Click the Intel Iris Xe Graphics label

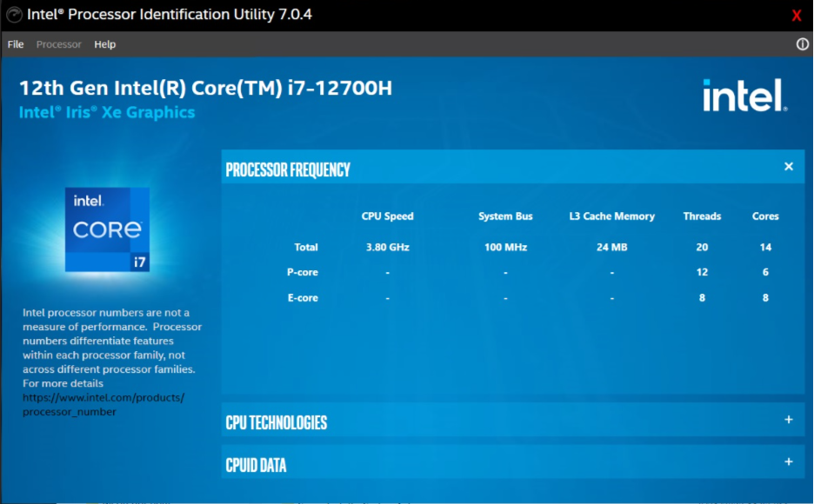107,112
